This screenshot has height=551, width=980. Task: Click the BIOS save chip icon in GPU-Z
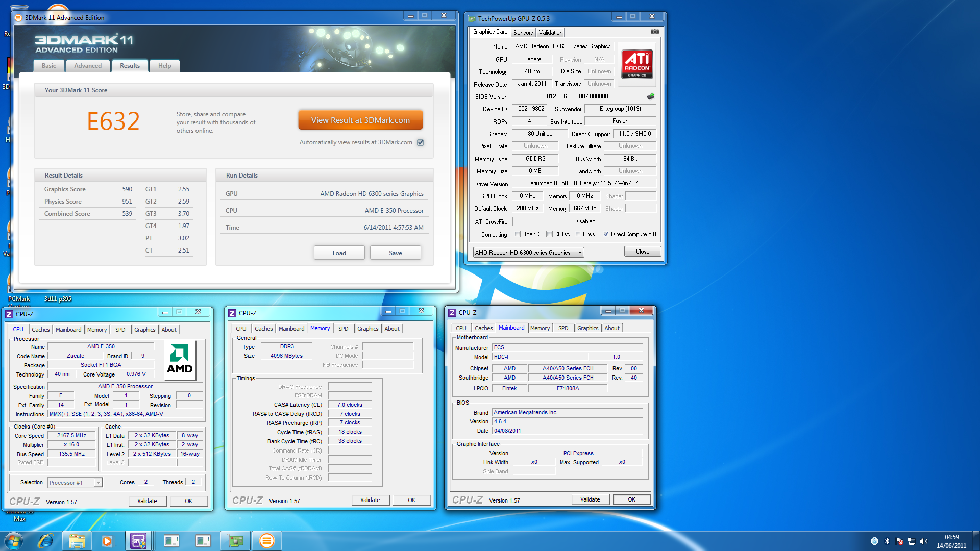point(651,96)
